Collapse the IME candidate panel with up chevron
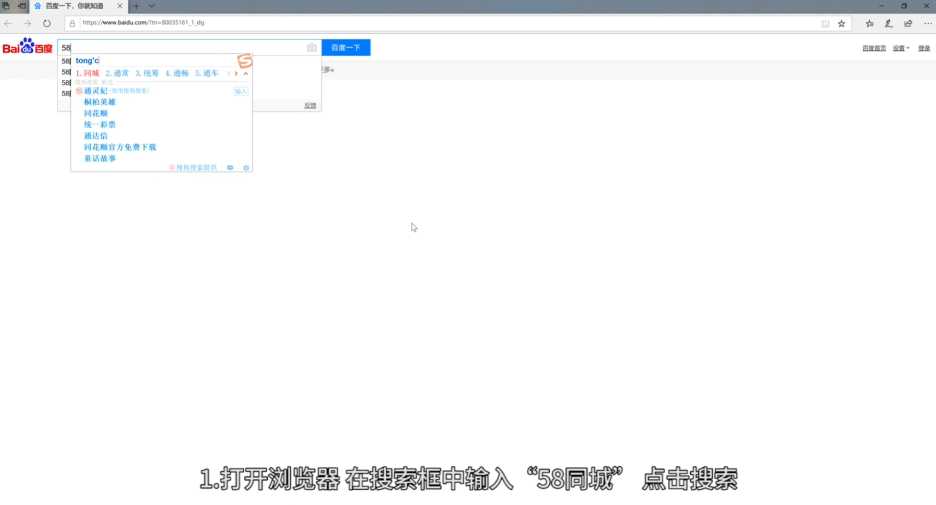Image resolution: width=936 pixels, height=505 pixels. [245, 73]
